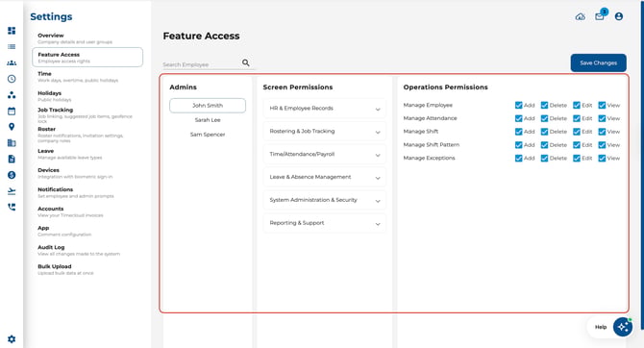Open the App settings section
The width and height of the screenshot is (644, 348).
pos(64,231)
